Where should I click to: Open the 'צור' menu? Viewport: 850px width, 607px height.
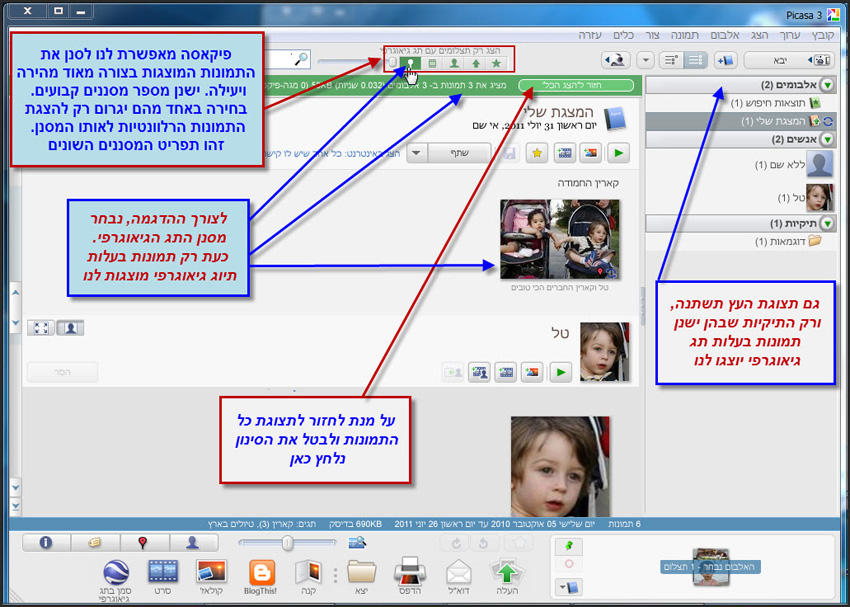click(x=653, y=35)
